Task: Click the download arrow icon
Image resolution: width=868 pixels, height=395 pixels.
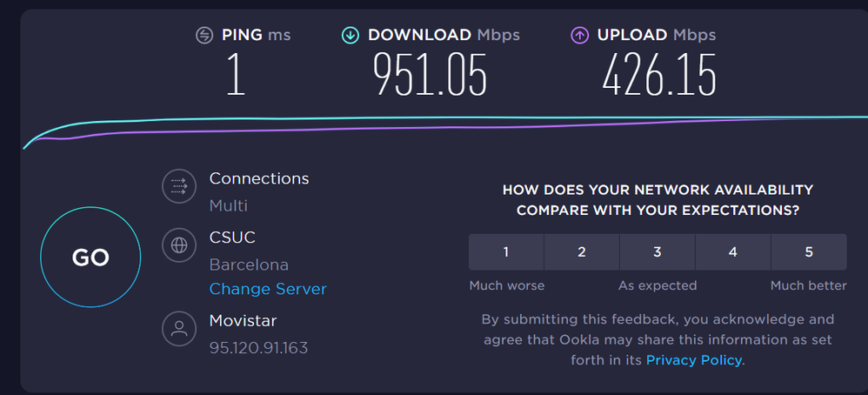Action: tap(350, 36)
